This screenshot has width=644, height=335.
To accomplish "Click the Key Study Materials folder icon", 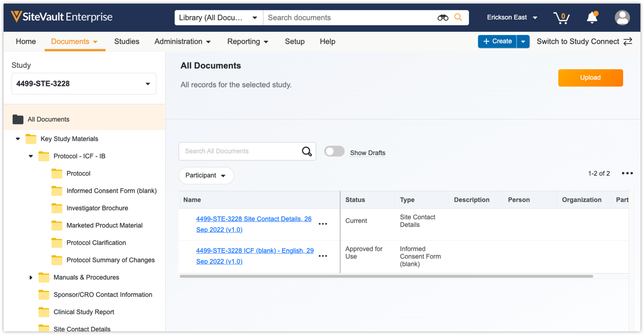I will (31, 139).
